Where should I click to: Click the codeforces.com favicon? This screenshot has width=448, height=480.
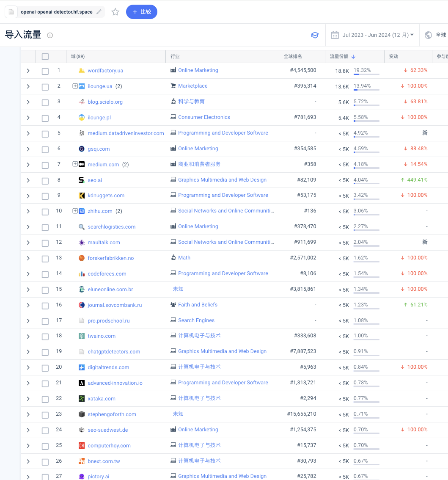[x=82, y=274]
